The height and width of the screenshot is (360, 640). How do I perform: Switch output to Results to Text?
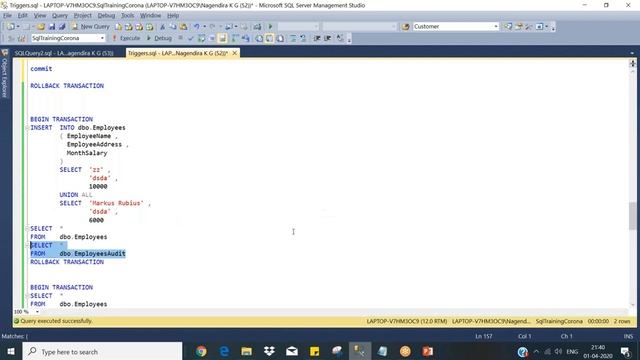259,38
